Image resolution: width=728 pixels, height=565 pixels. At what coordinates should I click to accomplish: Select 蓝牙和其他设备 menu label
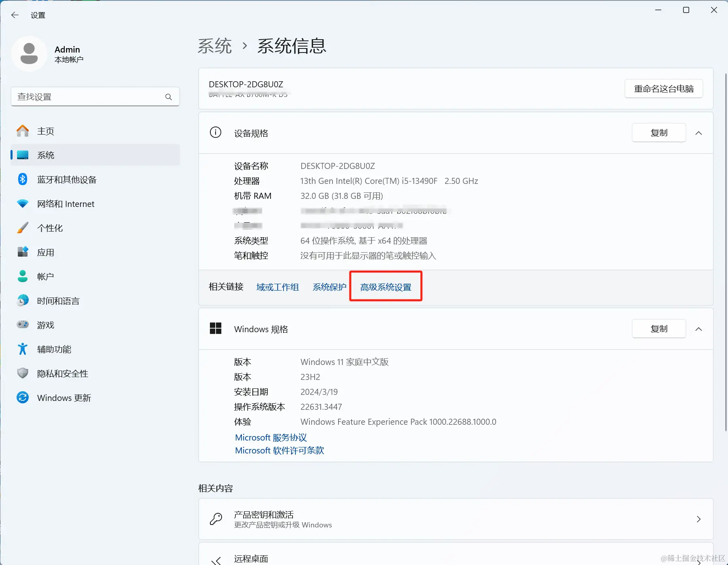click(67, 180)
